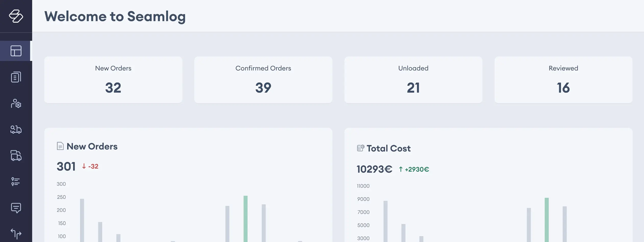The height and width of the screenshot is (242, 644).
Task: Select the New Orders 32 summary card
Action: click(113, 80)
